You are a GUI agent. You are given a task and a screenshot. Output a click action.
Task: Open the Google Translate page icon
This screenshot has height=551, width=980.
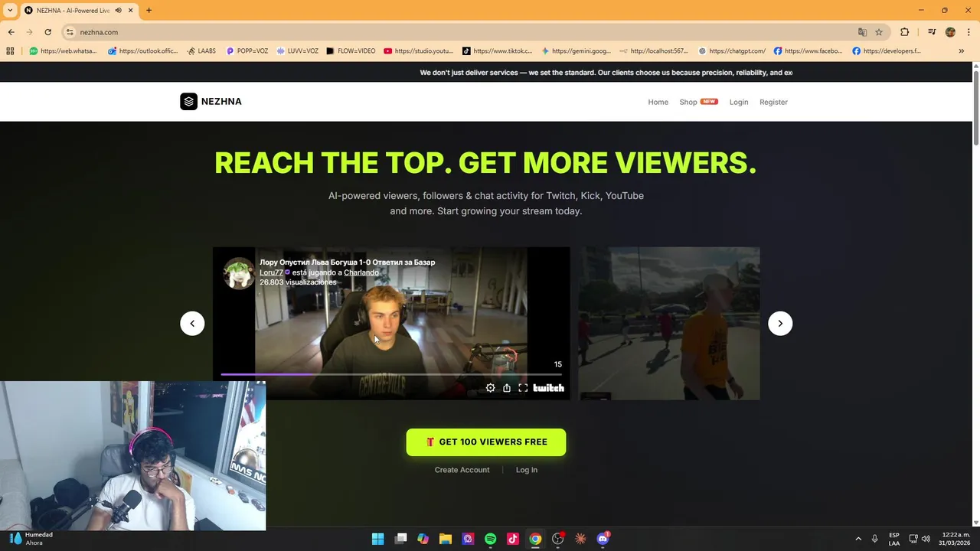tap(862, 32)
